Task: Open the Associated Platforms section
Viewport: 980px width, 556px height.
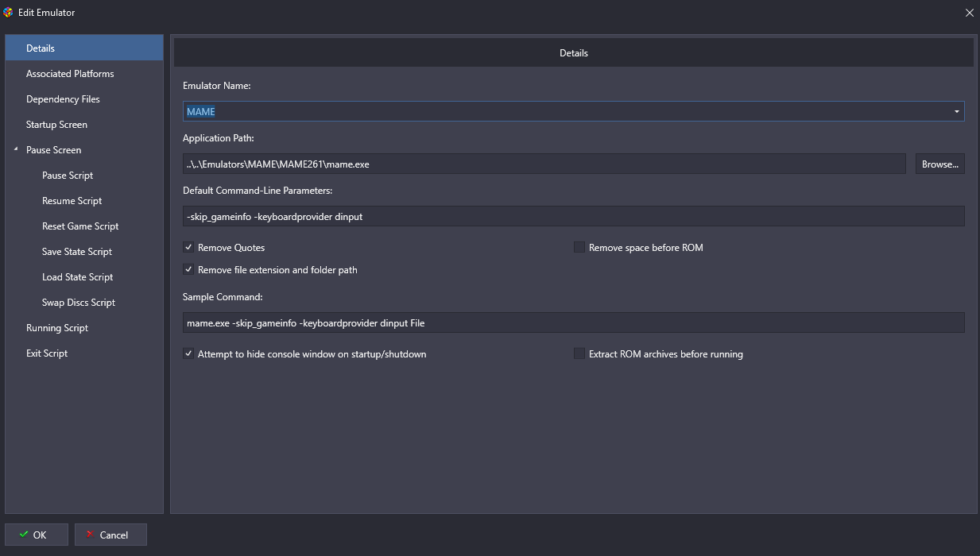Action: [x=70, y=74]
